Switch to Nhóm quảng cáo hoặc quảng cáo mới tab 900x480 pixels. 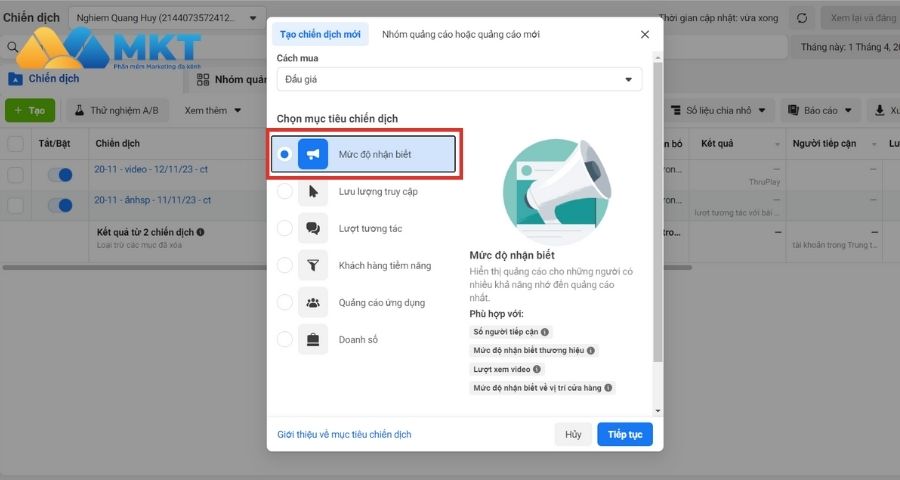click(x=461, y=34)
